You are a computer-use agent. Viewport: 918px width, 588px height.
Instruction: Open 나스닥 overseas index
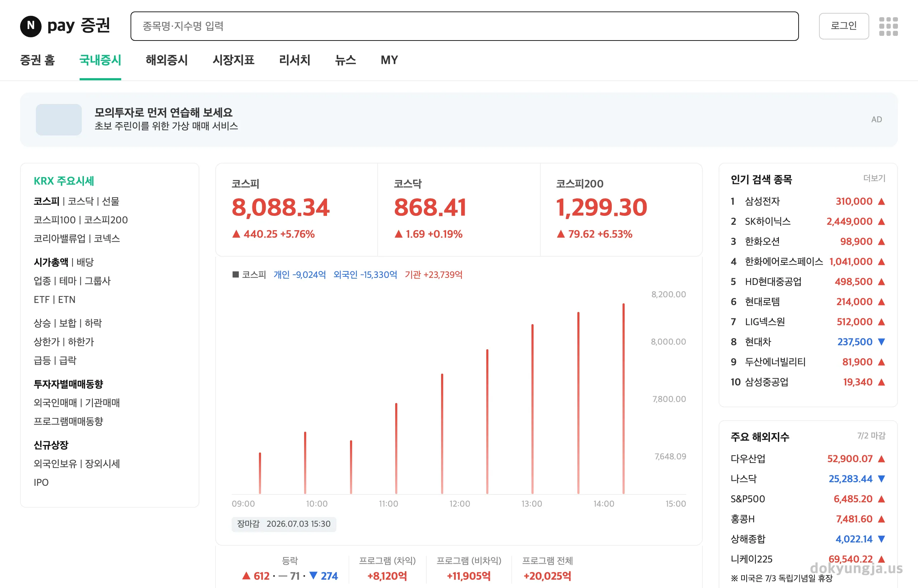(x=808, y=479)
